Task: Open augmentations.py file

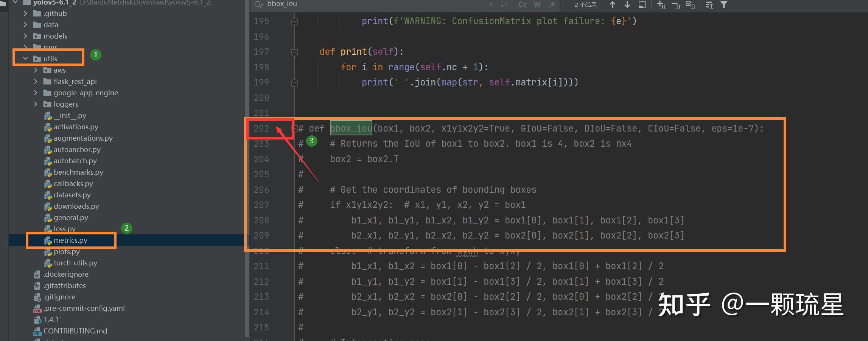Action: pyautogui.click(x=83, y=138)
